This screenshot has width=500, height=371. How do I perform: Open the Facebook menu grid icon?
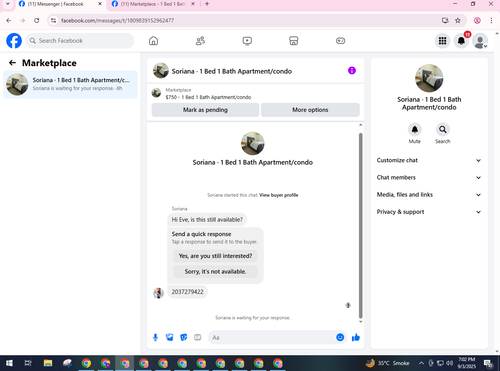442,41
